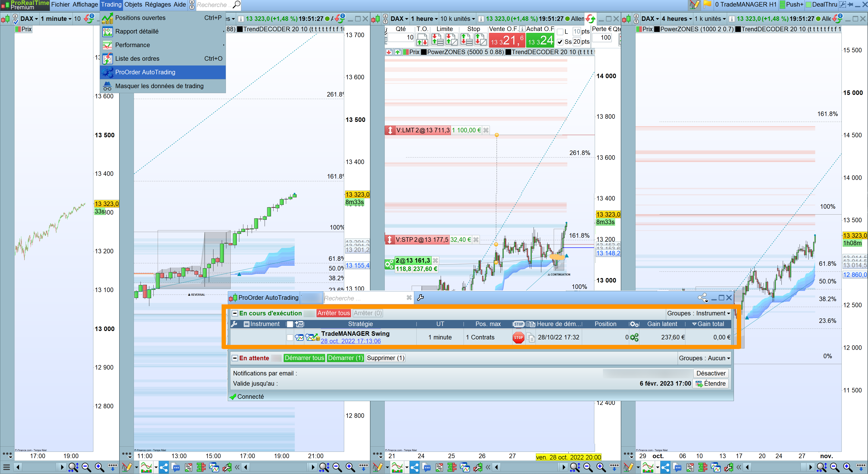
Task: Click the Démarrer tous button
Action: tap(304, 358)
